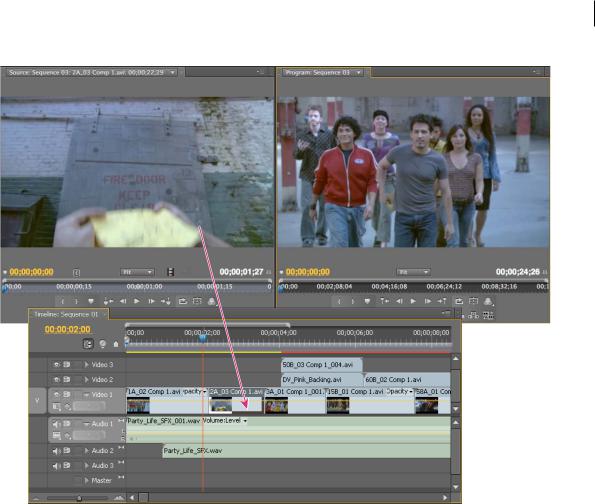
Task: Go to Out point in Source monitor
Action: tap(165, 301)
